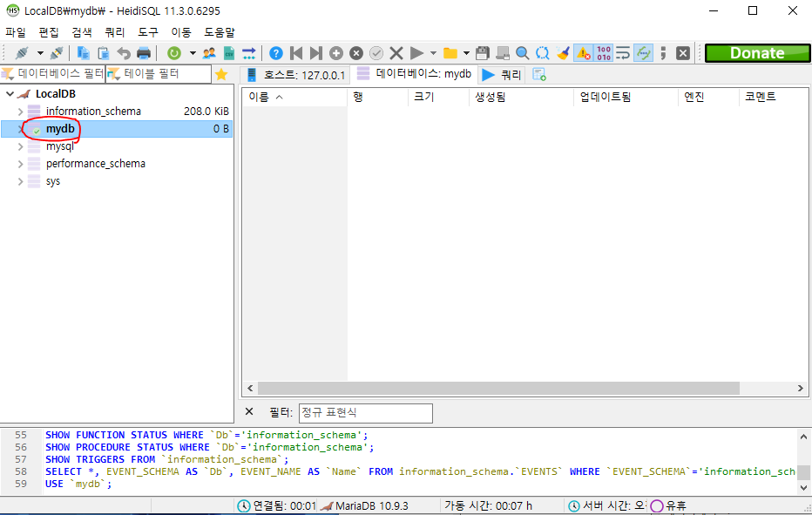Open the 쿼리 menu
The image size is (812, 515).
(115, 32)
